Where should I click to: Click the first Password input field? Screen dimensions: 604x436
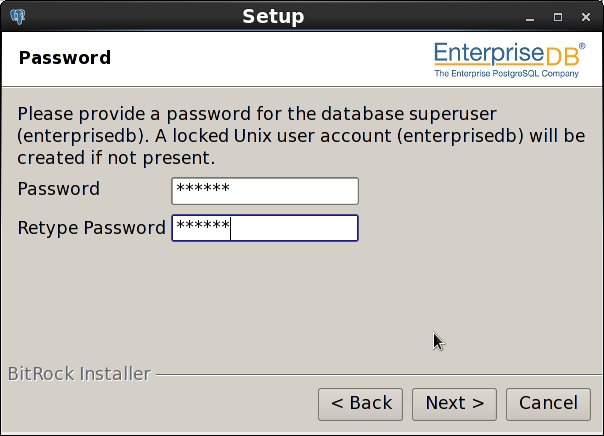click(x=265, y=191)
